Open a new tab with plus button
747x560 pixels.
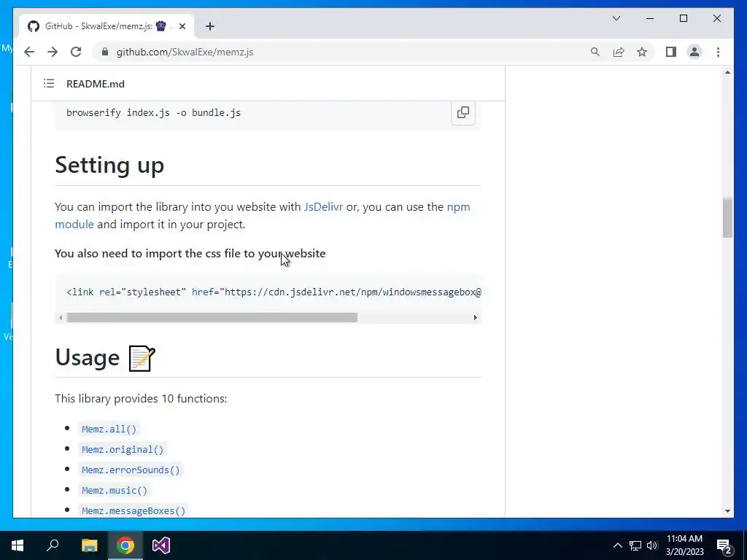210,26
